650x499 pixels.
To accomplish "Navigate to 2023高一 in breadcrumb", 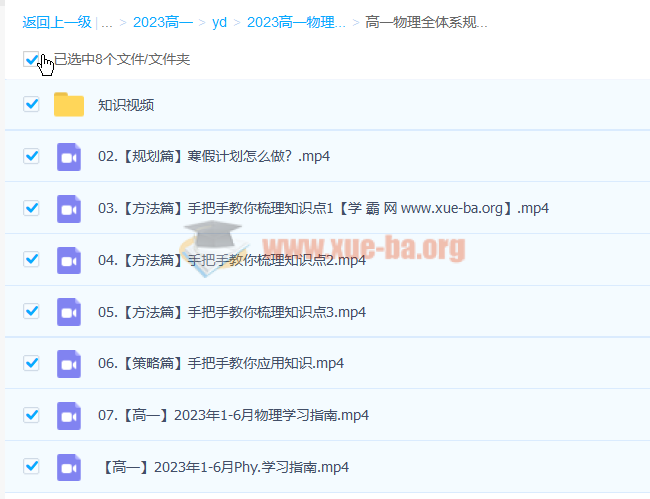I will (x=161, y=21).
